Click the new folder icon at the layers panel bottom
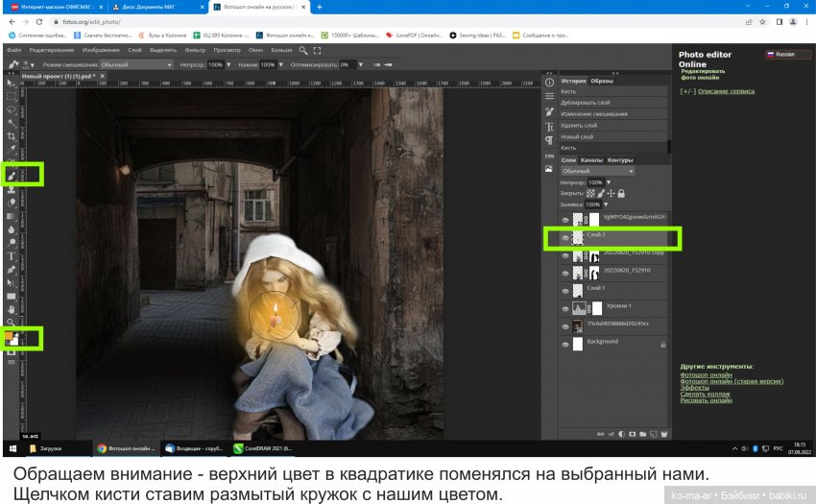 click(x=642, y=434)
